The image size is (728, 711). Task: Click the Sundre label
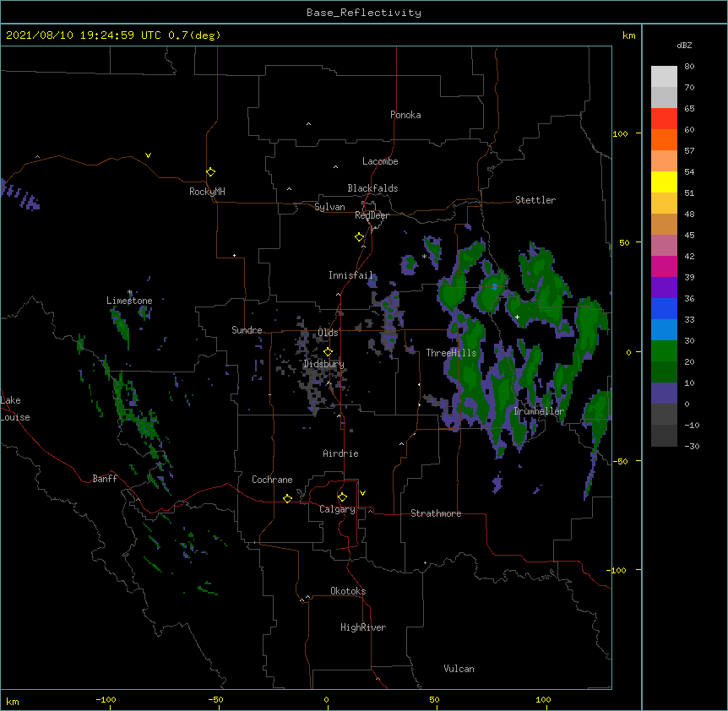[247, 330]
